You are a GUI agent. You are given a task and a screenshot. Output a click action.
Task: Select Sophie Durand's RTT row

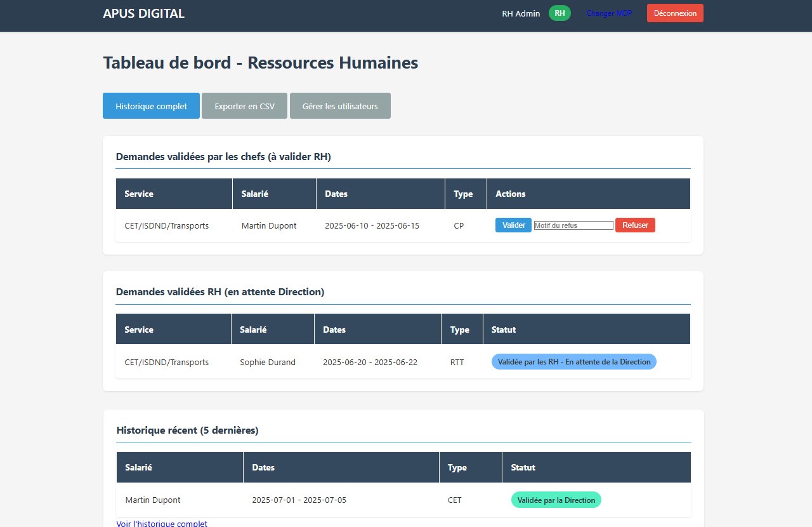[x=267, y=362]
